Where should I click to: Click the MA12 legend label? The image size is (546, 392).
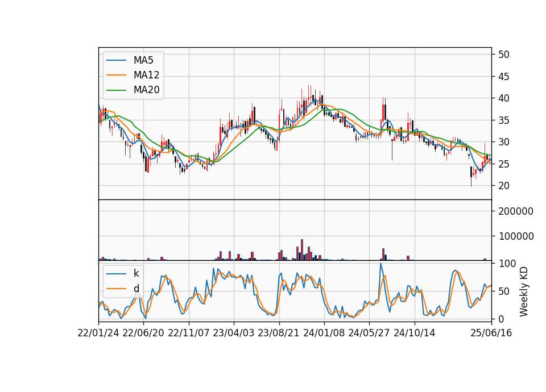(146, 75)
